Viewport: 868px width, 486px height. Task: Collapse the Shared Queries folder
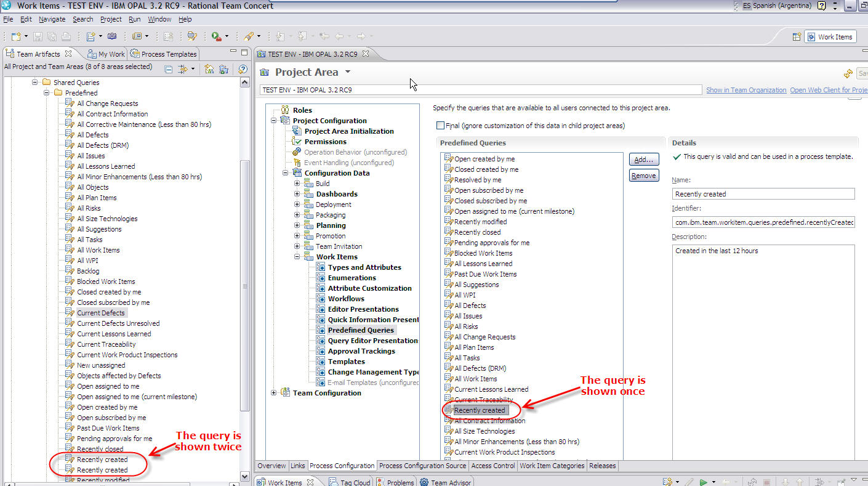pos(36,83)
